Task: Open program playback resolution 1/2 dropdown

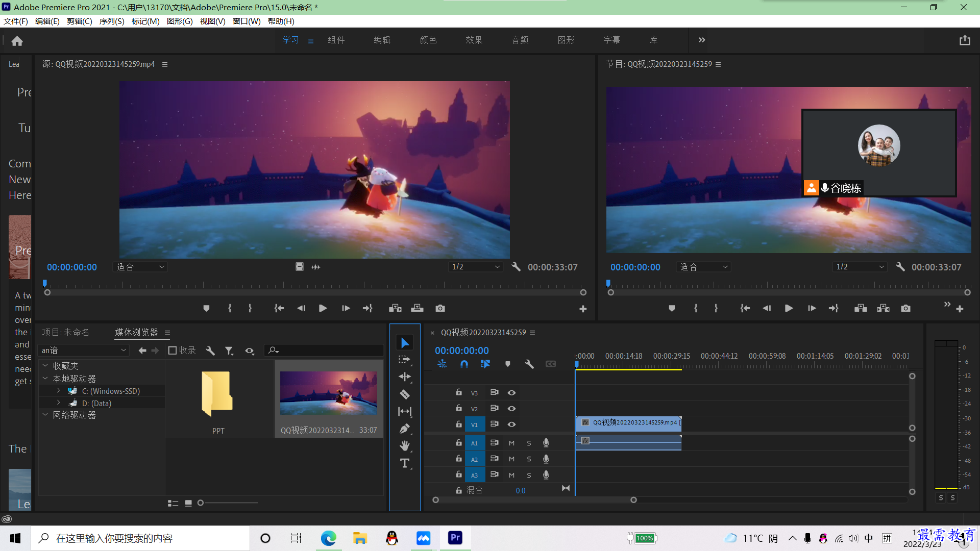Action: pyautogui.click(x=860, y=267)
